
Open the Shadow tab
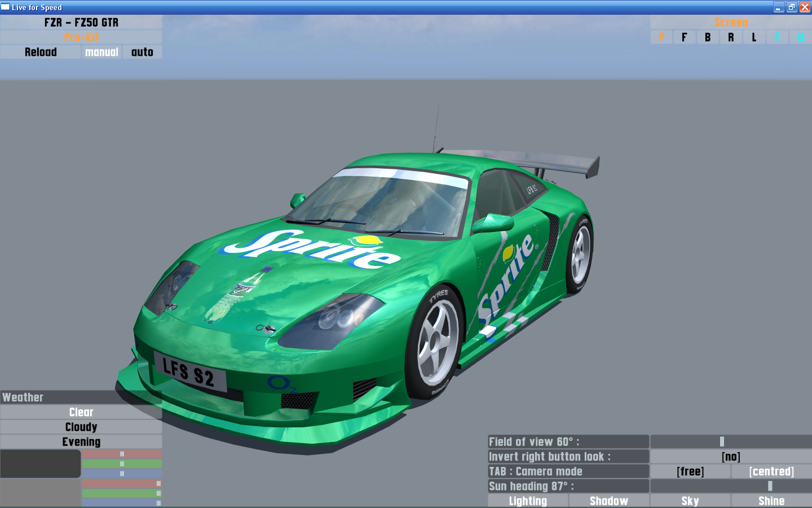click(x=609, y=501)
